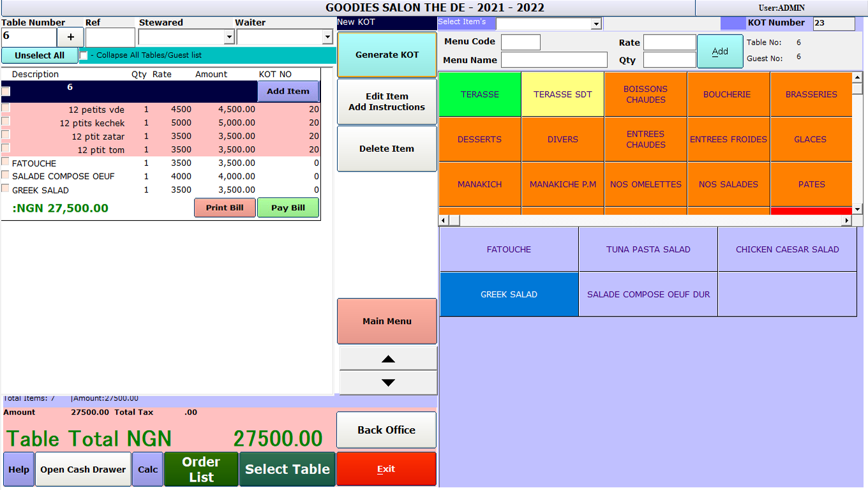Open the Select Item's dropdown
Image resolution: width=868 pixels, height=490 pixels.
point(596,24)
